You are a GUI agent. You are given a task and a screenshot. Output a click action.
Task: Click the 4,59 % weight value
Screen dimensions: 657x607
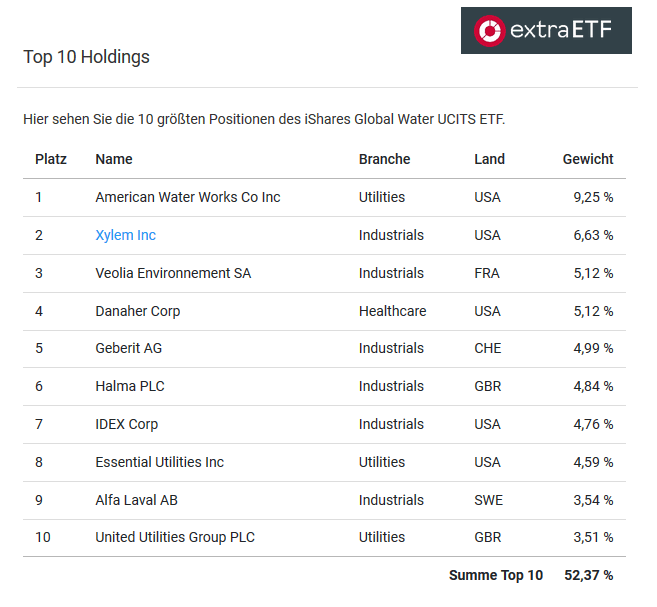click(593, 462)
